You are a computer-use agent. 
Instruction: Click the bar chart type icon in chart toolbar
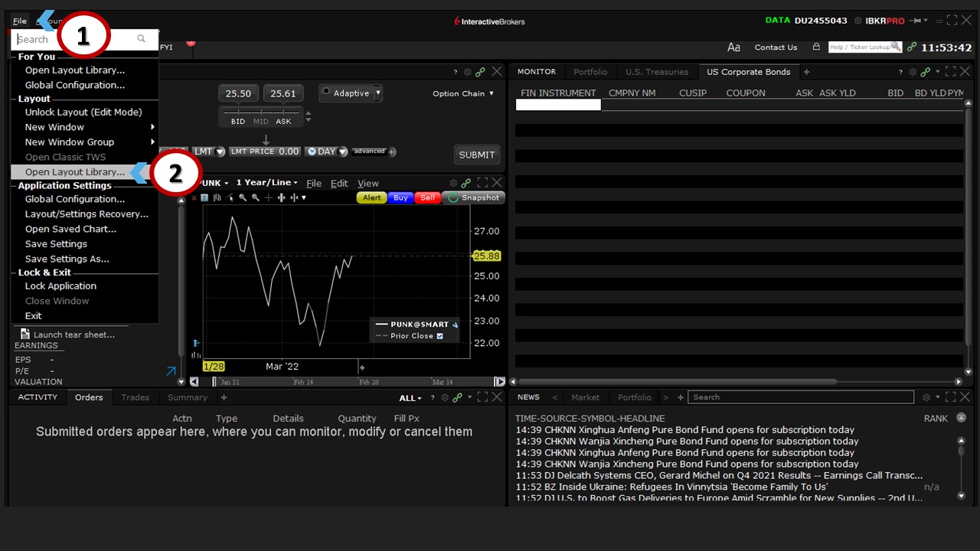pyautogui.click(x=218, y=197)
